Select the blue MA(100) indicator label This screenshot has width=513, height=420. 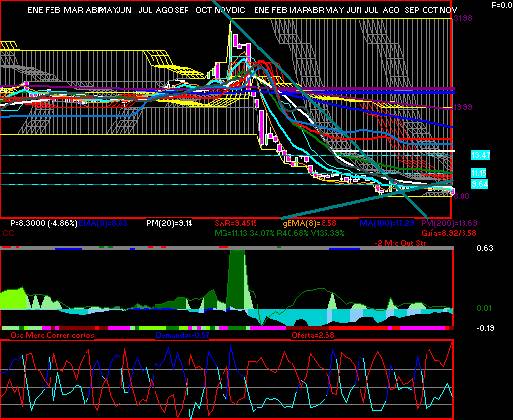coord(387,223)
